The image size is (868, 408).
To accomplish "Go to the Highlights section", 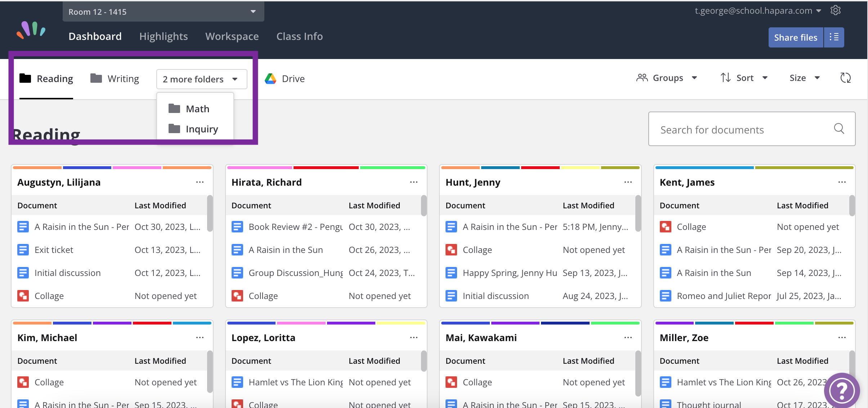I will [164, 36].
